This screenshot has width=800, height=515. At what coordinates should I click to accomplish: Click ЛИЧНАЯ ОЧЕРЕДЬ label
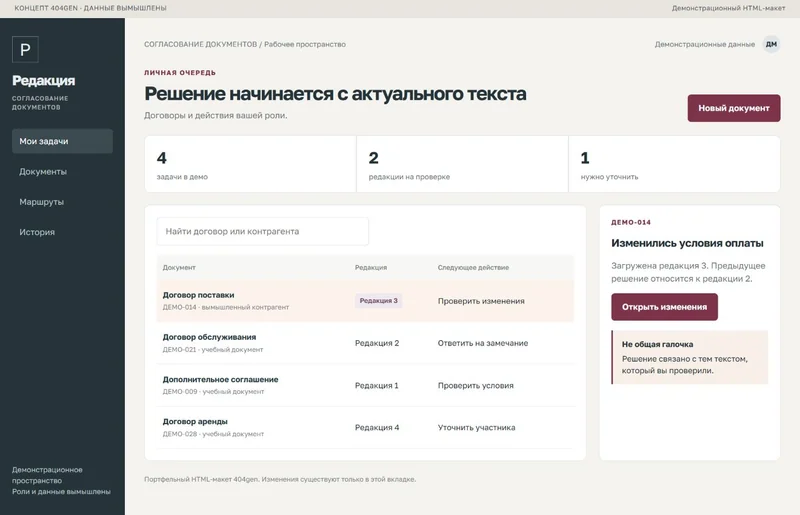(x=180, y=72)
